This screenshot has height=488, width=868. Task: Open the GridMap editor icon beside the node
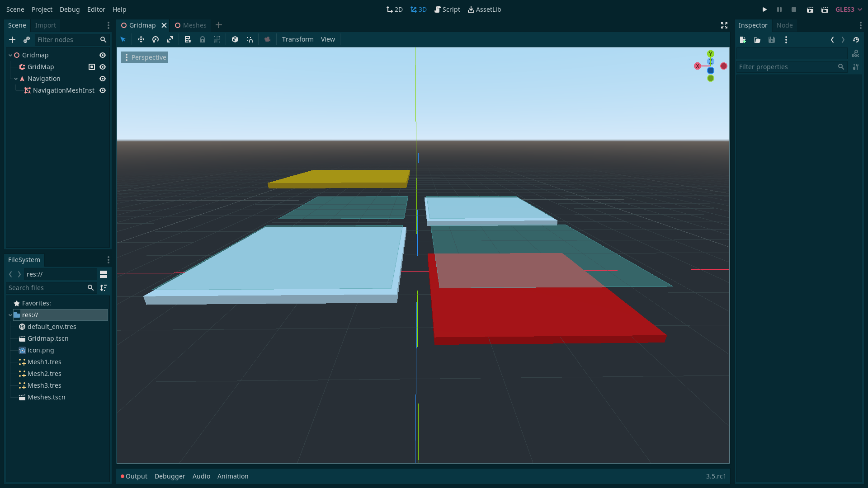92,66
